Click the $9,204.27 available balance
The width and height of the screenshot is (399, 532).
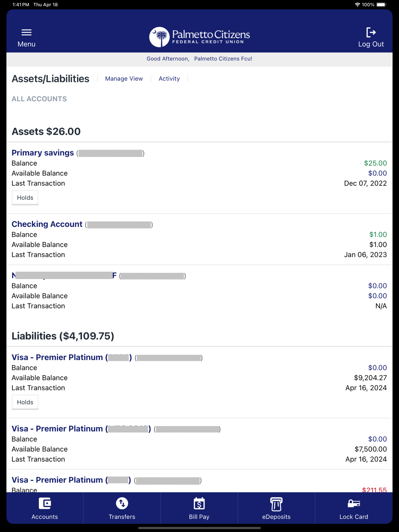370,378
